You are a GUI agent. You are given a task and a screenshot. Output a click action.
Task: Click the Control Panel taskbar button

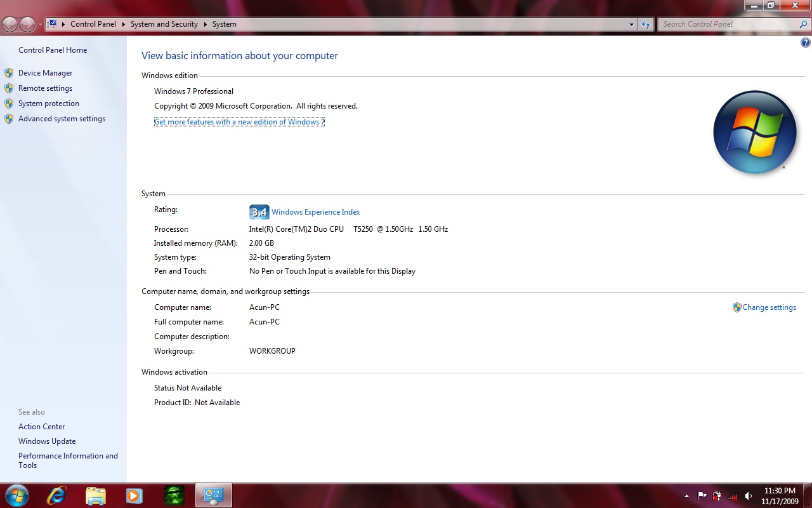[x=214, y=495]
